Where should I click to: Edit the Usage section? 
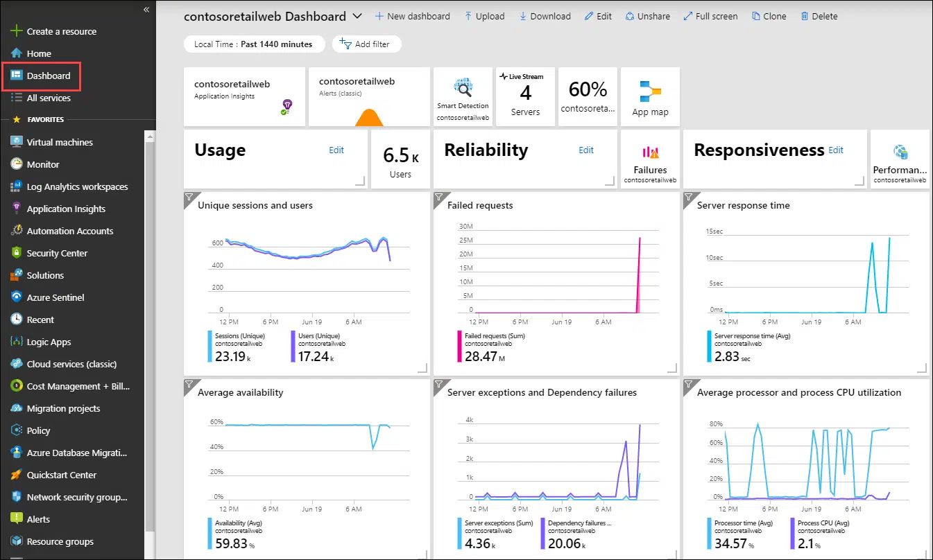point(336,150)
